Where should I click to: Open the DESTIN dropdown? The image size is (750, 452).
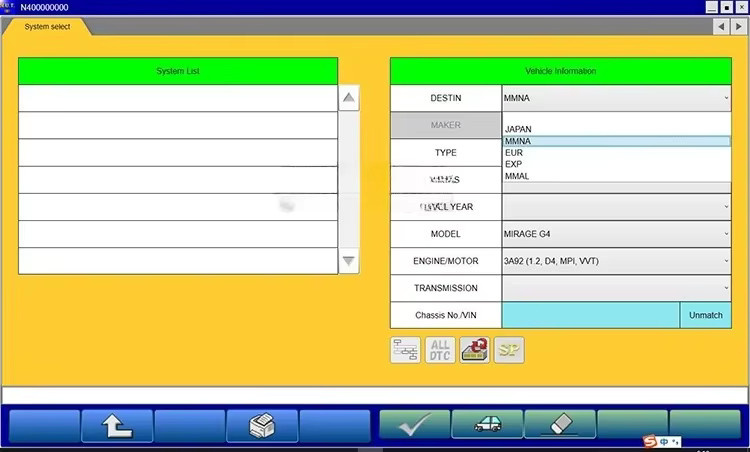[x=617, y=98]
